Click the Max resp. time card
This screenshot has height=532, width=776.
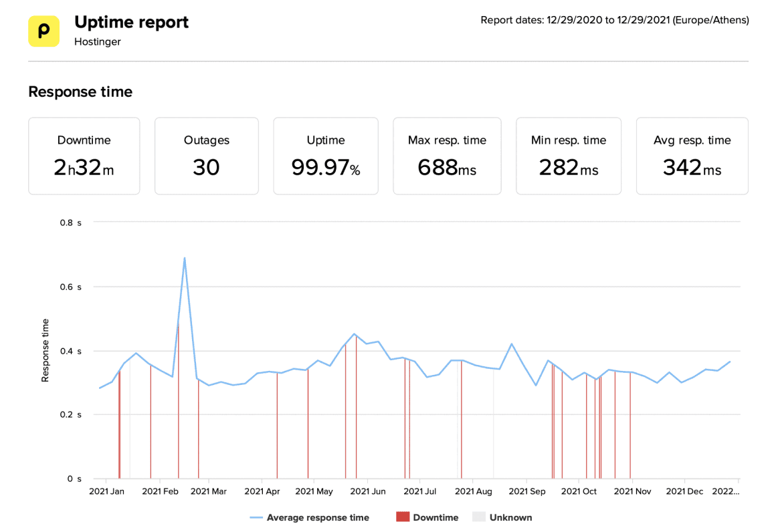447,156
